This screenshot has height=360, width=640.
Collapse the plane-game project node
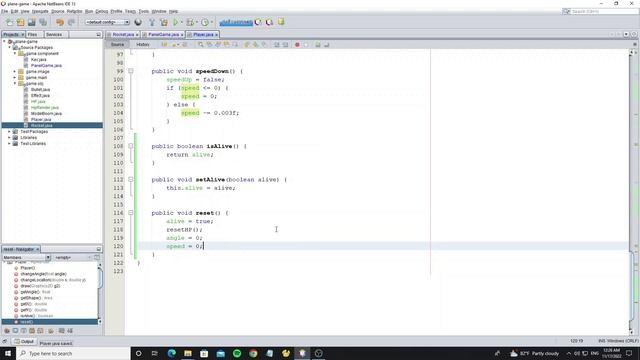click(4, 42)
